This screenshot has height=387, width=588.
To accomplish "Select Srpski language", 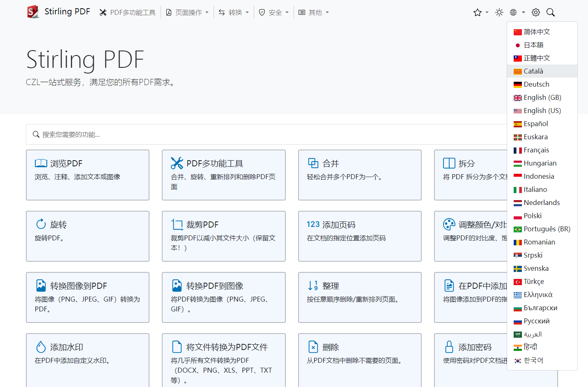I will [542, 255].
